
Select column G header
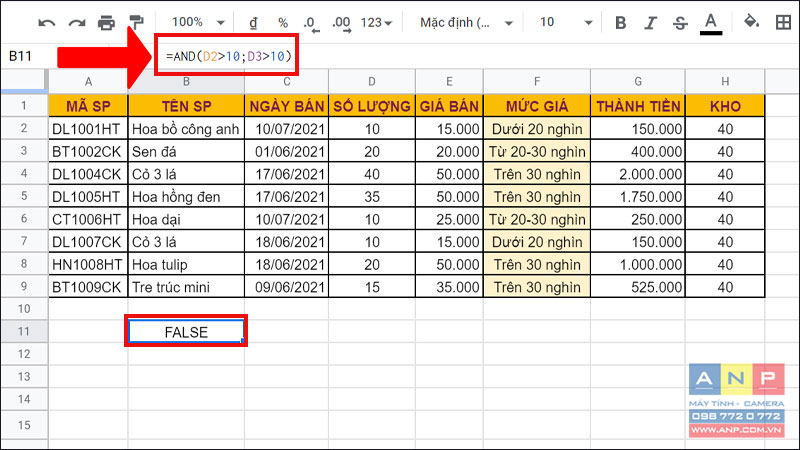pyautogui.click(x=638, y=82)
